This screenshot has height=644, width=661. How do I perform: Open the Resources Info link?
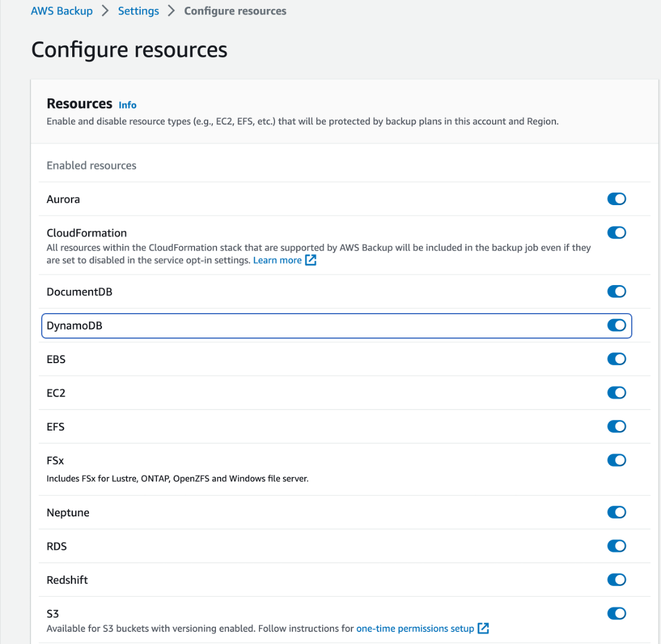pyautogui.click(x=127, y=105)
